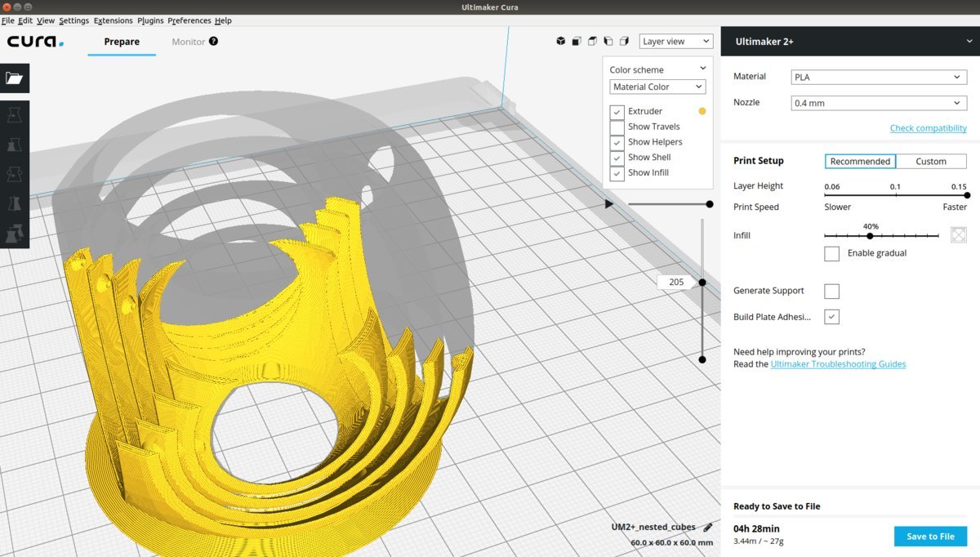The width and height of the screenshot is (980, 557).
Task: Disable Show Helpers checkbox
Action: pos(617,142)
